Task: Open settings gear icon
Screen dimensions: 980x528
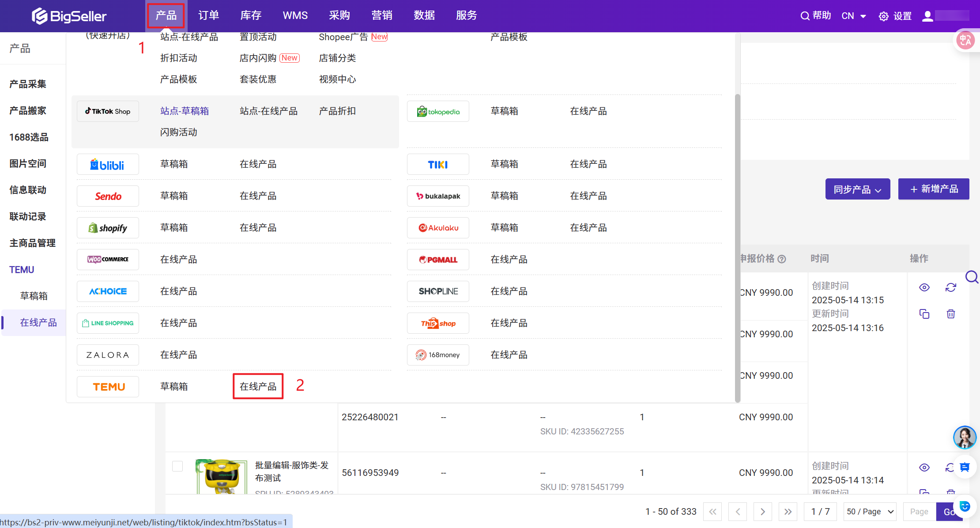Action: pos(883,16)
